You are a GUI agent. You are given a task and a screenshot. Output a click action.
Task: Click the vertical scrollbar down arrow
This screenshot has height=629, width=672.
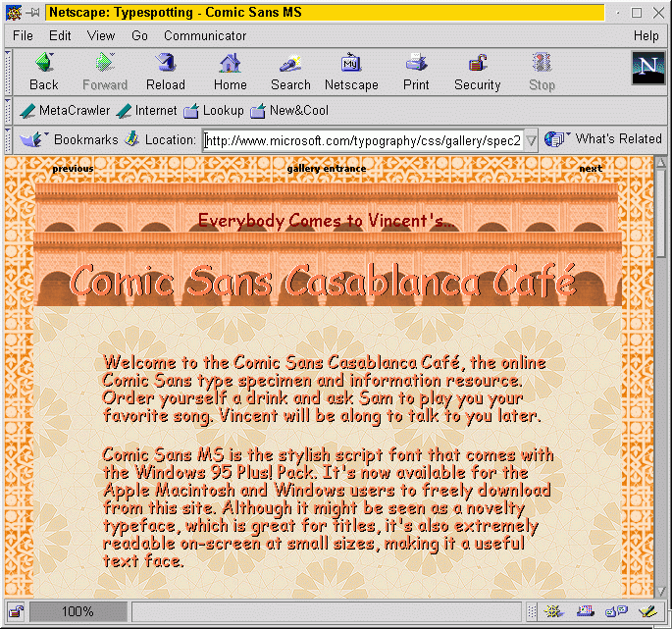point(661,592)
